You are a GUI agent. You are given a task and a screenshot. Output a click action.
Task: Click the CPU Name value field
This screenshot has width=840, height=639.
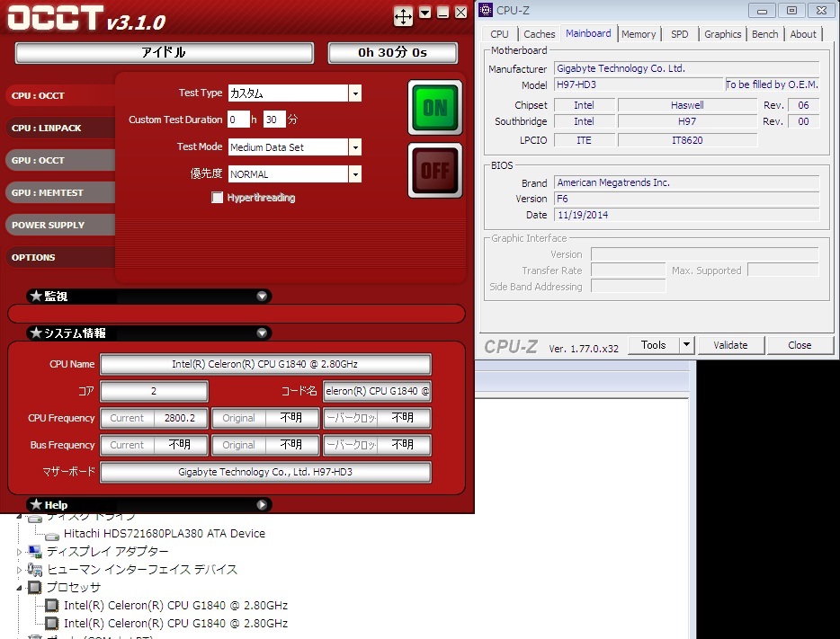click(x=265, y=364)
